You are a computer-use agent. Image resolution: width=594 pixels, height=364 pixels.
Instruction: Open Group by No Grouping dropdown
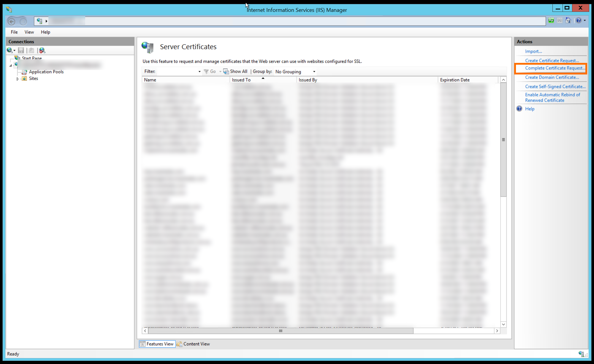coord(295,72)
